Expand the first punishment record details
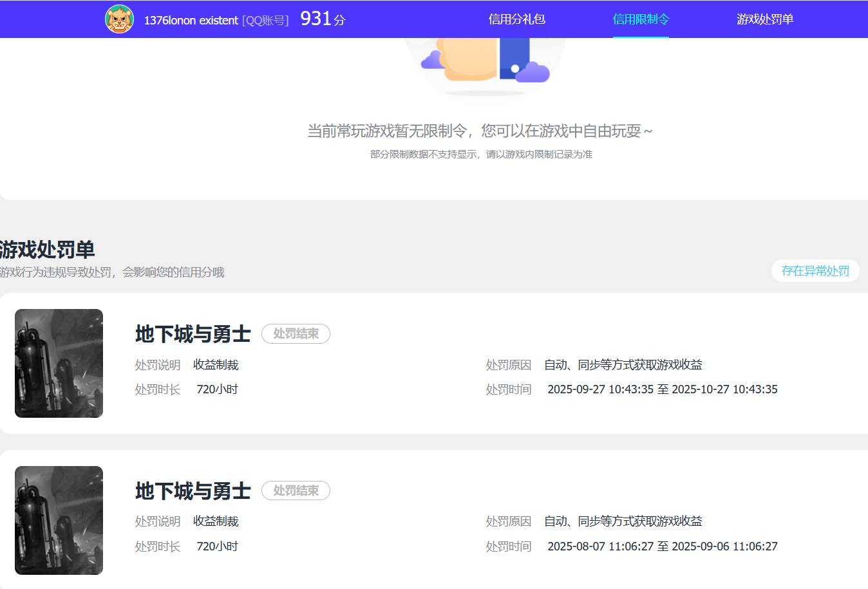 [434, 363]
